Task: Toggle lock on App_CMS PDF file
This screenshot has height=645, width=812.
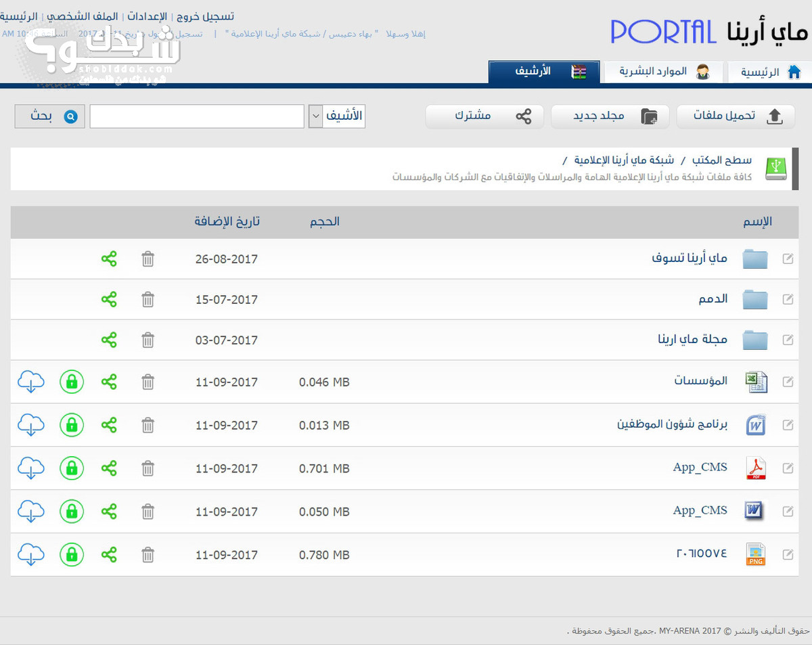Action: point(72,468)
